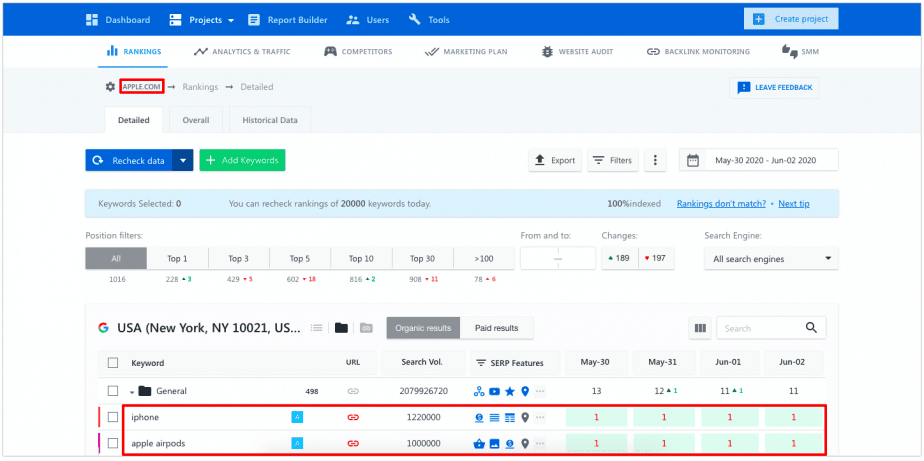This screenshot has height=461, width=924.
Task: Click the Leave Feedback button
Action: pyautogui.click(x=774, y=87)
